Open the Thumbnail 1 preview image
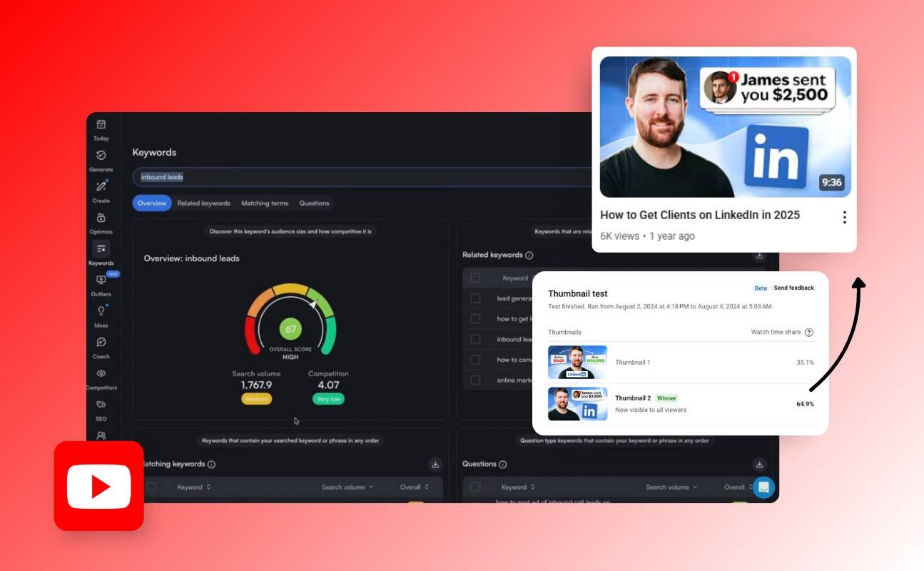The height and width of the screenshot is (571, 924). 577,362
